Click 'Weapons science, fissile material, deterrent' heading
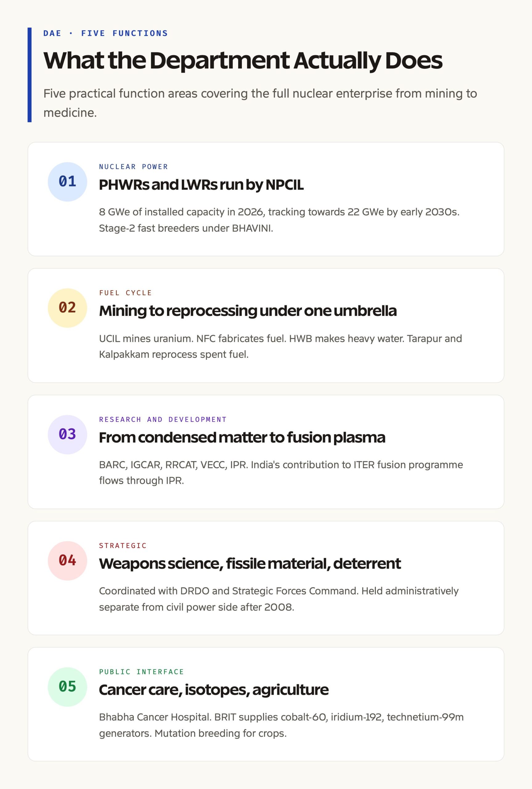The height and width of the screenshot is (789, 532). (x=250, y=564)
